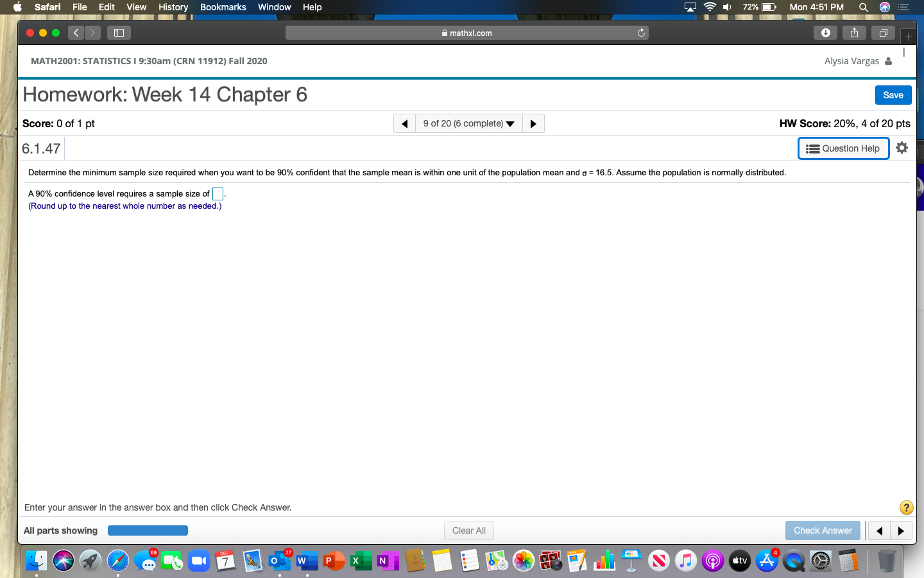Launch Microsoft Word from the dock

307,561
